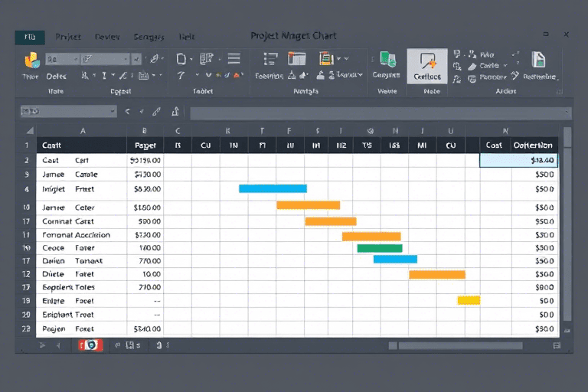588x392 pixels.
Task: Click the Select All corner of the grid
Action: (28, 130)
